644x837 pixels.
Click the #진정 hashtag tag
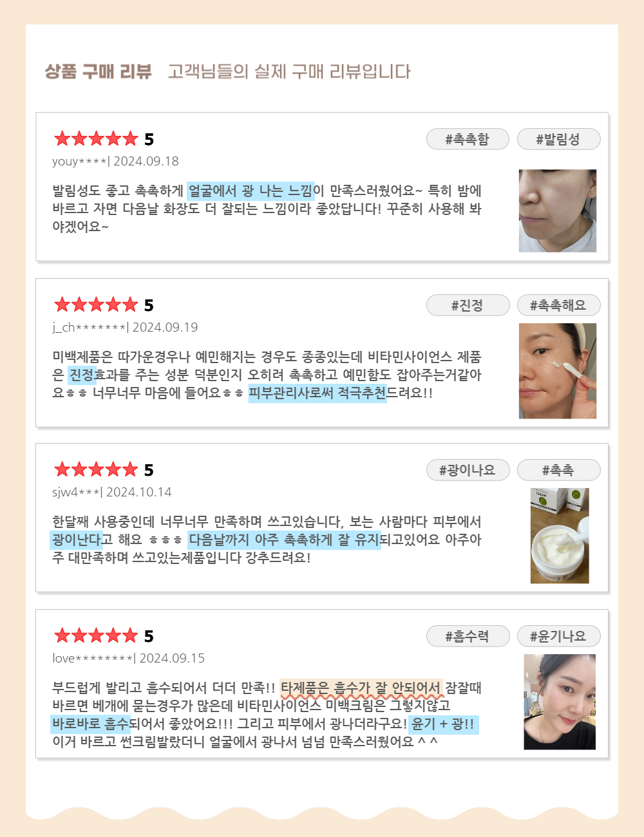[x=468, y=305]
